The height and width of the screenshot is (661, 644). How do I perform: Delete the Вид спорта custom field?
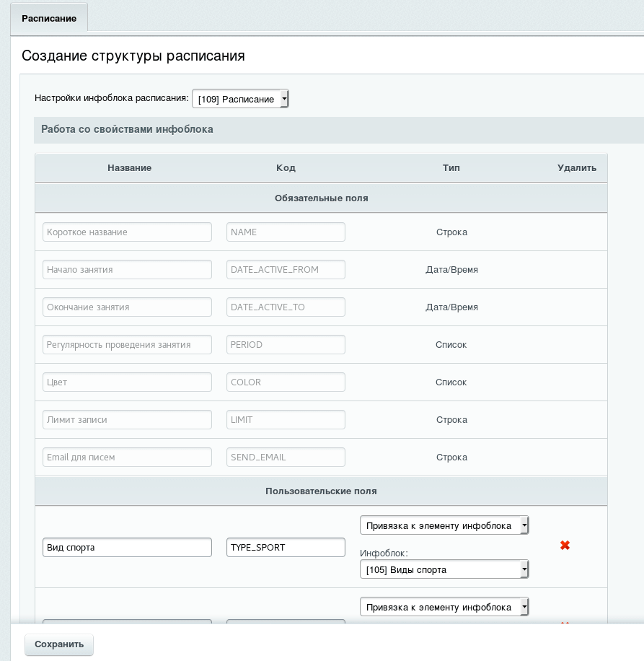pos(565,546)
